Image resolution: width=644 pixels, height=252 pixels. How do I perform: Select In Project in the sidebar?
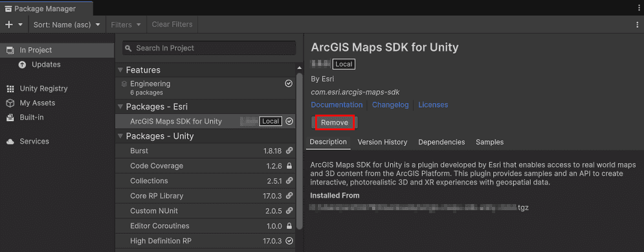(x=57, y=50)
